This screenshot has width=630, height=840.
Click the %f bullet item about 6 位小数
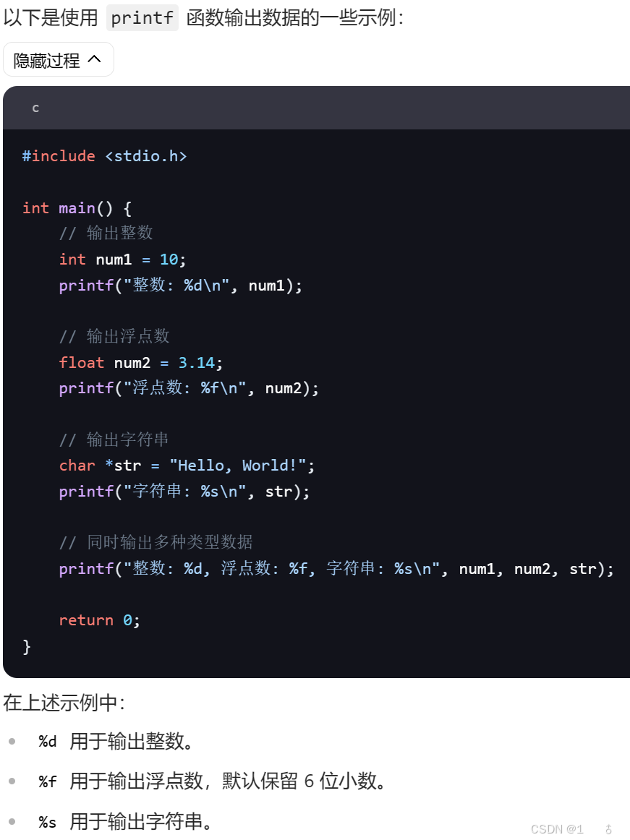pos(212,781)
